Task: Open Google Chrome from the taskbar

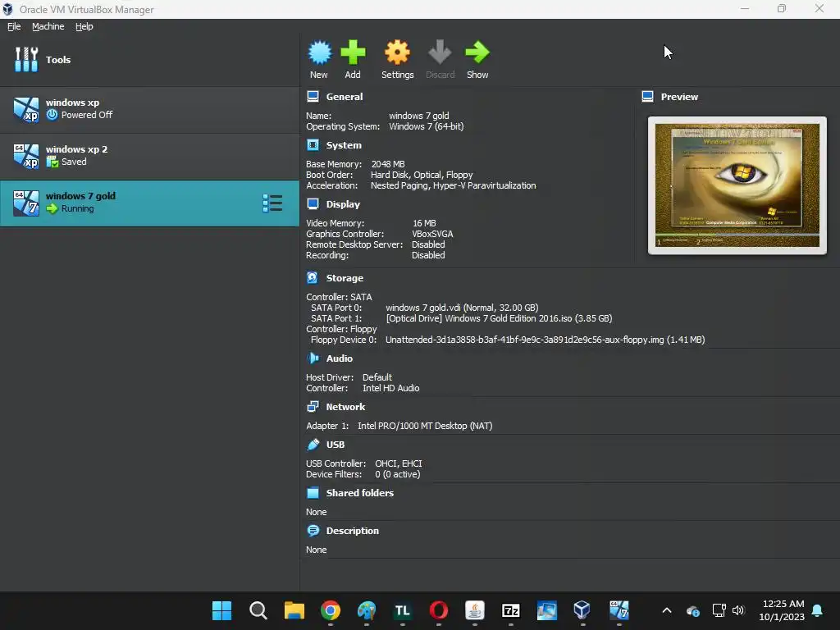Action: click(331, 610)
